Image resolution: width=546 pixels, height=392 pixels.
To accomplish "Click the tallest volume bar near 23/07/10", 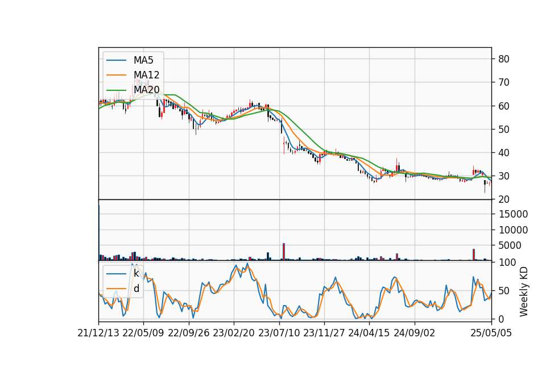I will (284, 252).
